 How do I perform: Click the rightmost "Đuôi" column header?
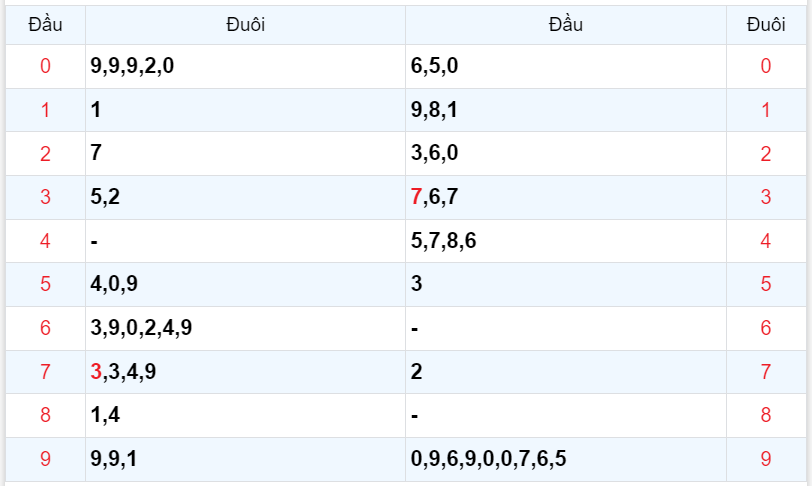pos(765,25)
